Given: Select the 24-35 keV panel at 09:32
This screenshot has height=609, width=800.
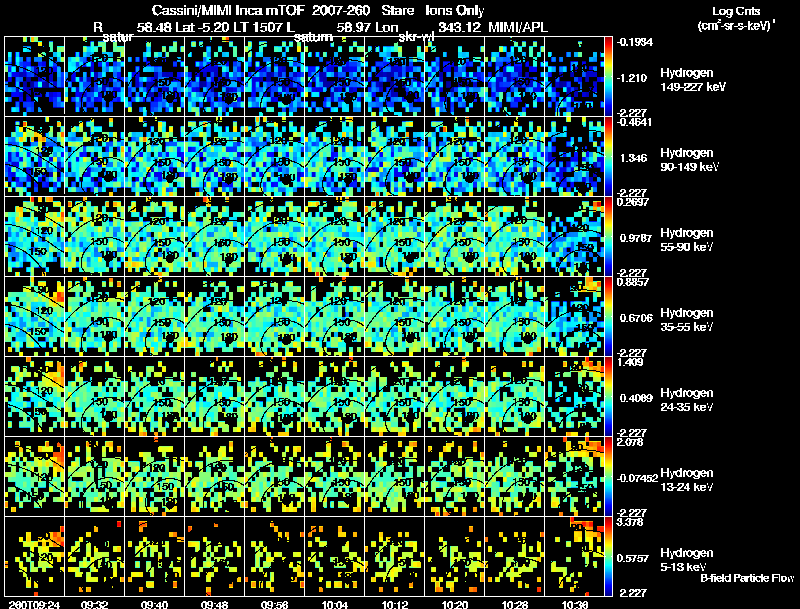Looking at the screenshot, I should (x=94, y=397).
